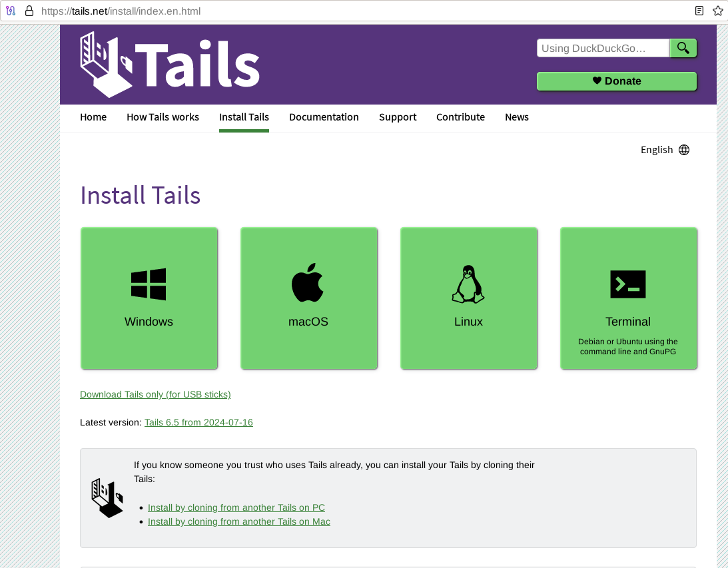This screenshot has height=568, width=728.
Task: Click the Terminal prompt icon
Action: pyautogui.click(x=627, y=284)
